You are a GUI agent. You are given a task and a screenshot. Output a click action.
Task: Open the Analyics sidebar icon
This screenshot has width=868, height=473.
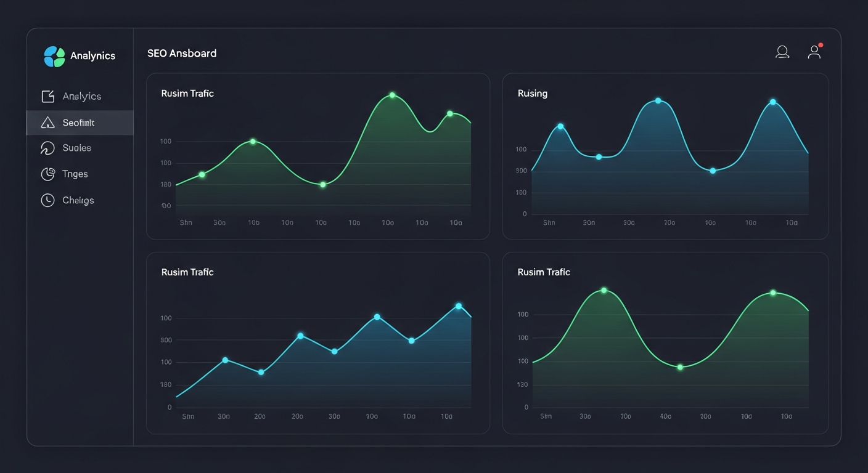click(48, 97)
